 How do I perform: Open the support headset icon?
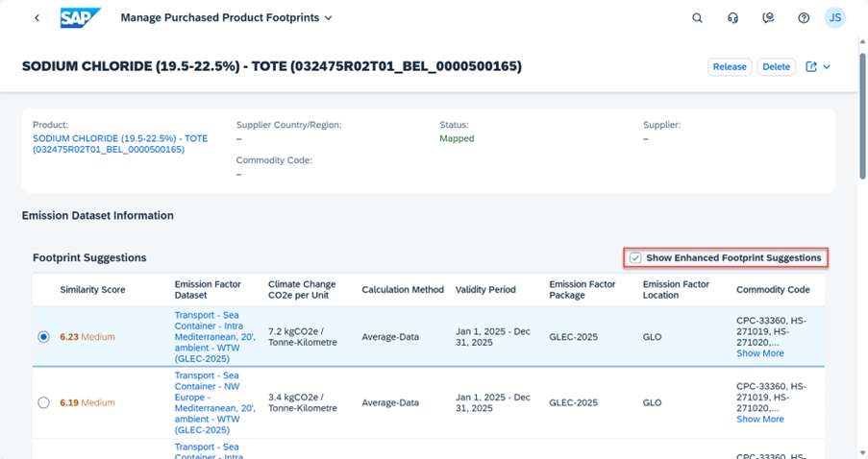tap(733, 18)
